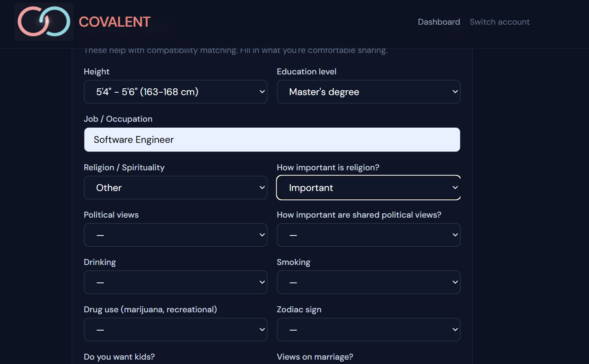Choose a Drug use option
The width and height of the screenshot is (589, 364).
pyautogui.click(x=175, y=330)
